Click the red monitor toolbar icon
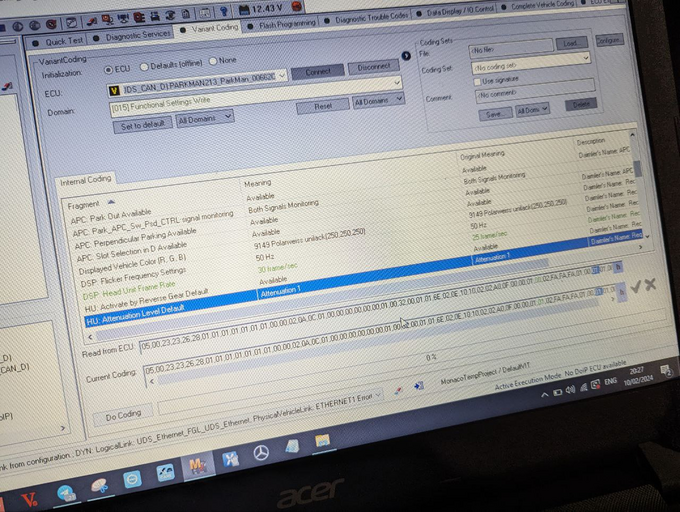This screenshot has width=680, height=512. [107, 20]
